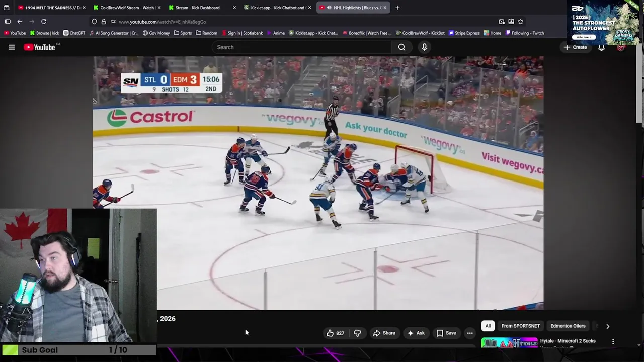
Task: Select the All filter chip
Action: [488, 326]
